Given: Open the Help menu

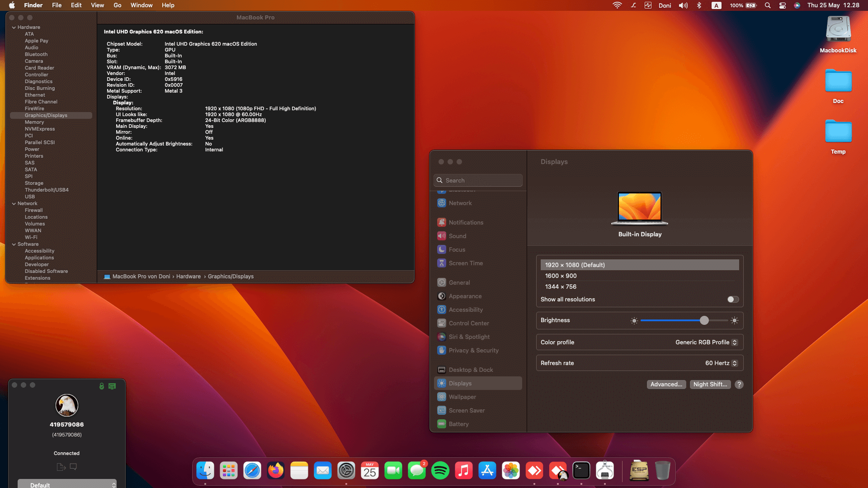Looking at the screenshot, I should pyautogui.click(x=168, y=5).
